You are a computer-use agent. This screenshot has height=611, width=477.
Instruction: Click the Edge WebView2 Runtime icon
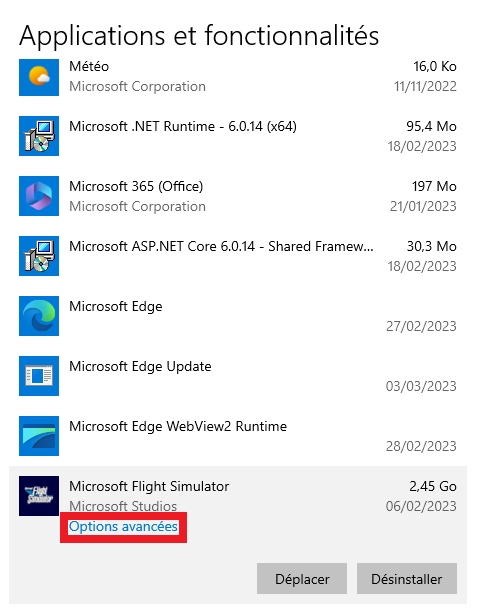tap(39, 436)
